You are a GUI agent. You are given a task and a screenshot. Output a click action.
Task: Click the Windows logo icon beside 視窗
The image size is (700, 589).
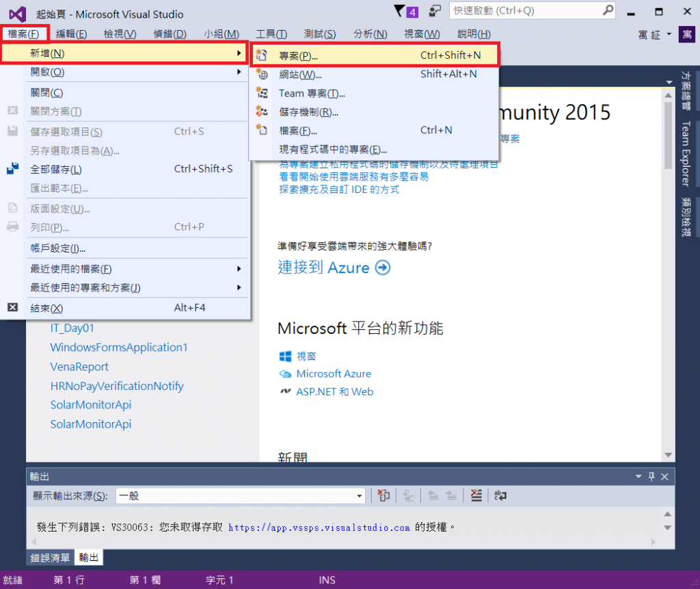click(285, 356)
